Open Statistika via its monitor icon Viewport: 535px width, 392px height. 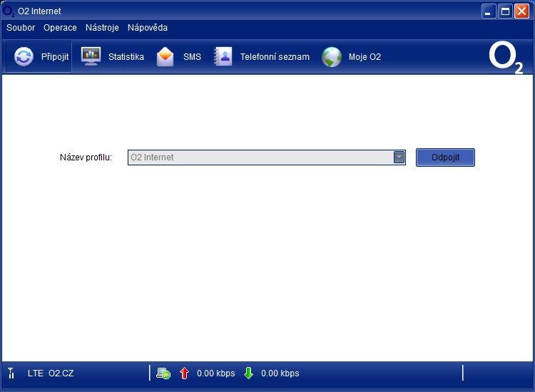tap(91, 56)
